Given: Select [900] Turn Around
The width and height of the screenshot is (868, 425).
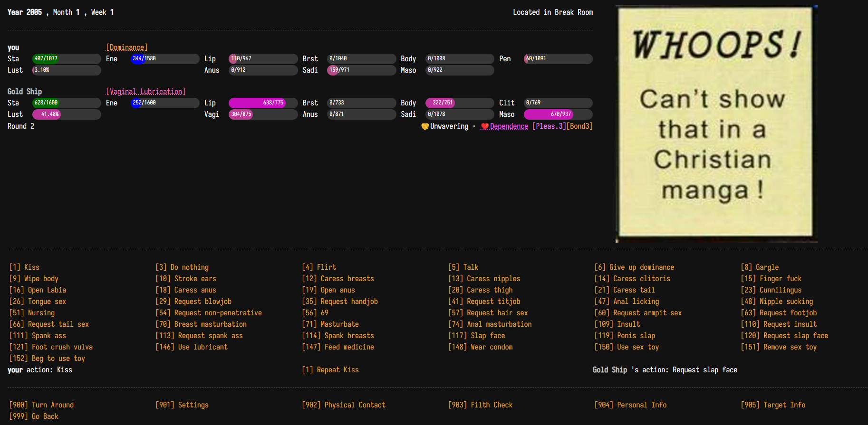Looking at the screenshot, I should click(41, 405).
